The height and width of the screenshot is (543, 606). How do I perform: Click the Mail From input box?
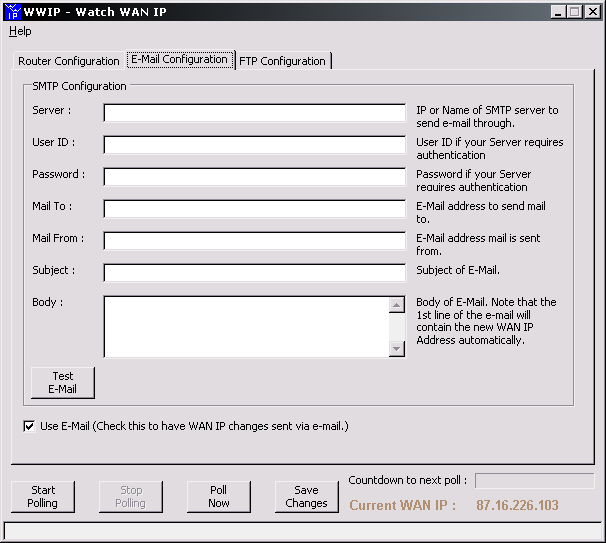254,241
